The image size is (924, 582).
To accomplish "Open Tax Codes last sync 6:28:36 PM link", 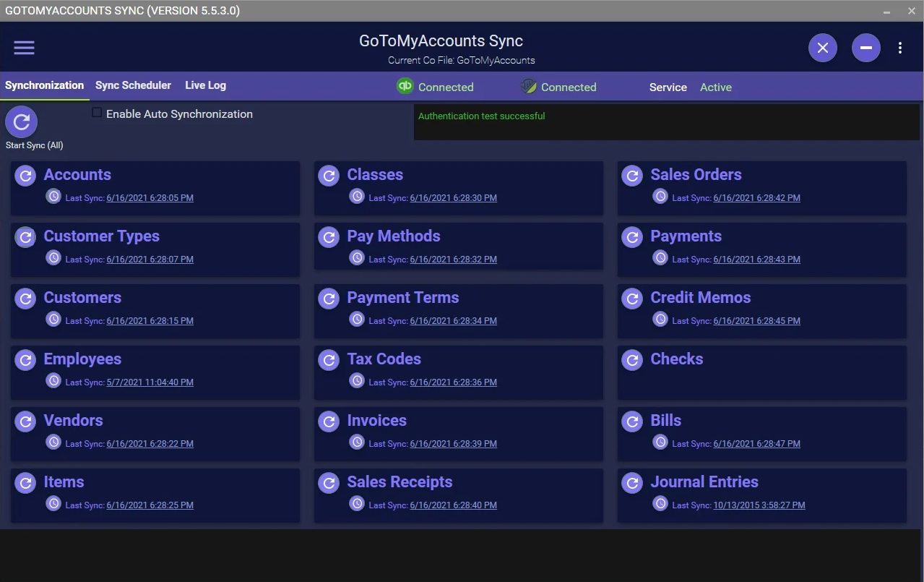I will [x=453, y=382].
